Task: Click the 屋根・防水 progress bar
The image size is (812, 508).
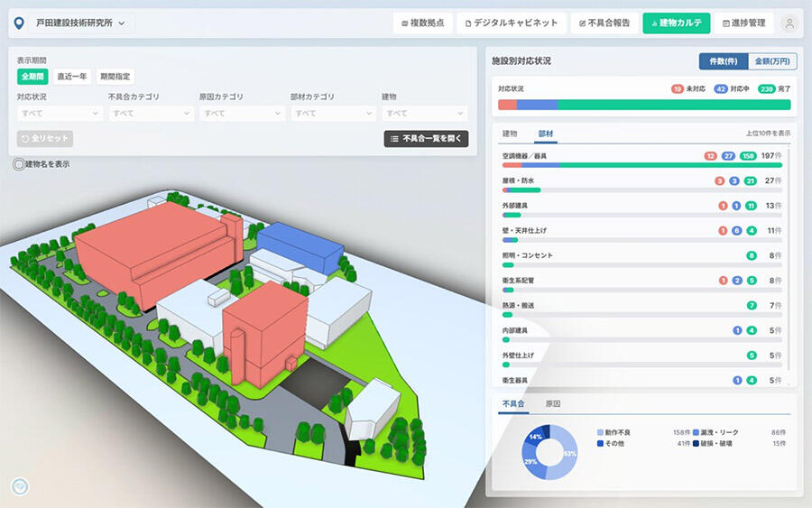Action: coord(642,190)
